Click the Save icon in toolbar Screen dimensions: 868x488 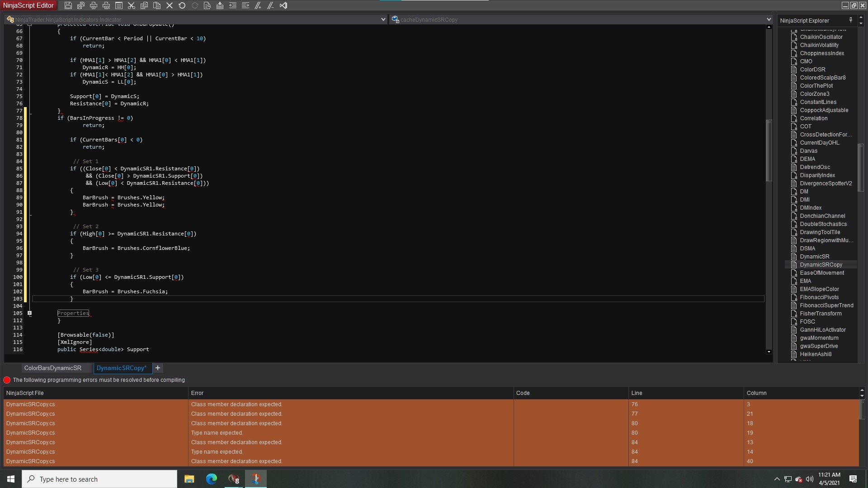click(68, 5)
